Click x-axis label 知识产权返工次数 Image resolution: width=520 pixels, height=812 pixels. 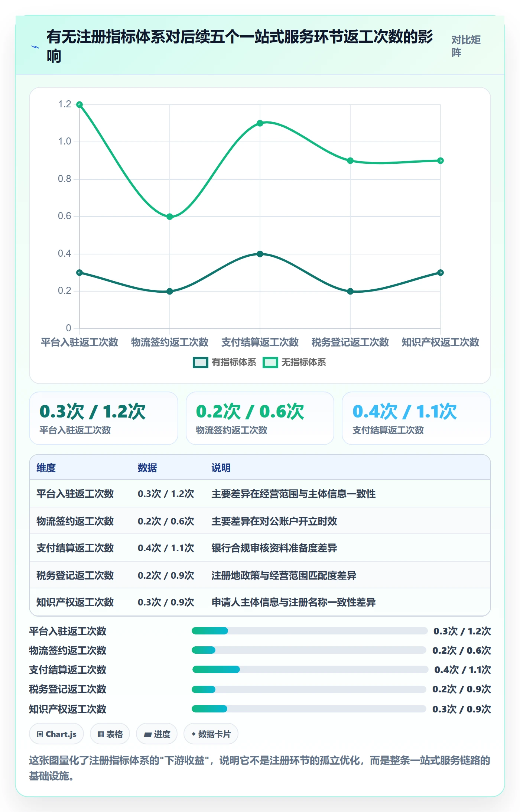pyautogui.click(x=441, y=342)
